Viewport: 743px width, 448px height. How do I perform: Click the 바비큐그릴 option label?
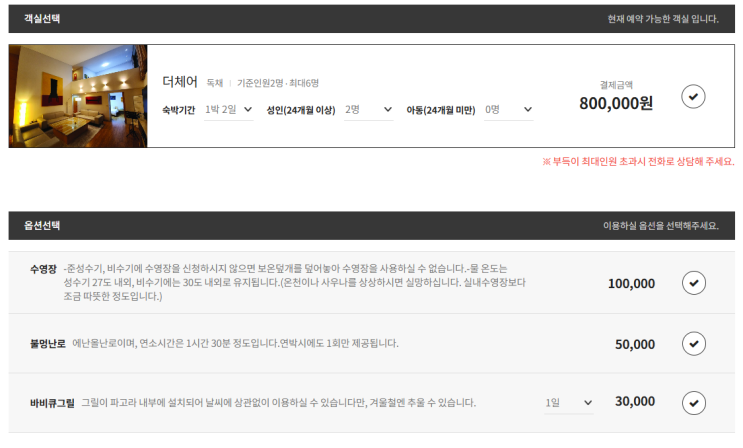tap(52, 403)
